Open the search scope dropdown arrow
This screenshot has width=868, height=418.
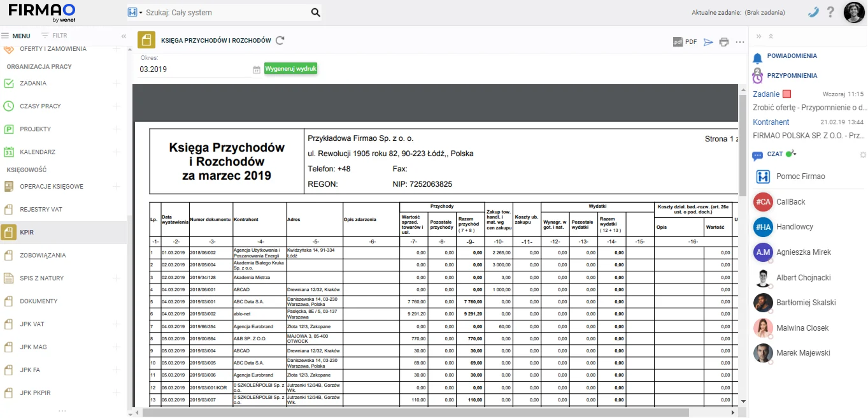pos(141,13)
